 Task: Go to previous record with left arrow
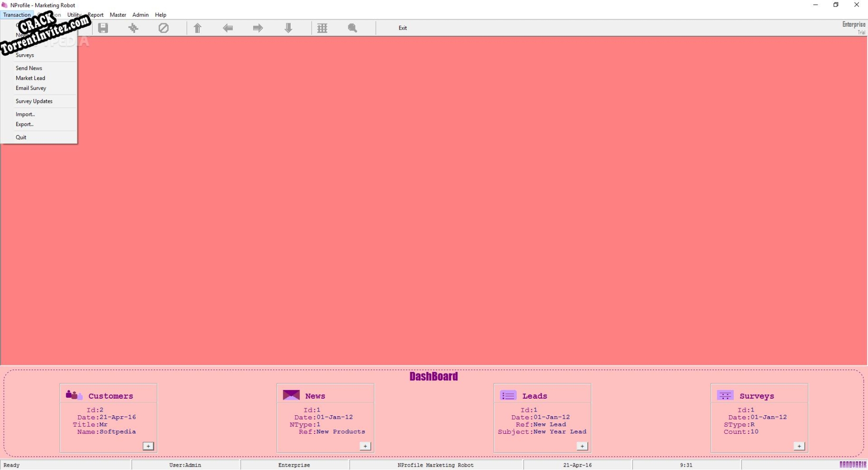228,28
